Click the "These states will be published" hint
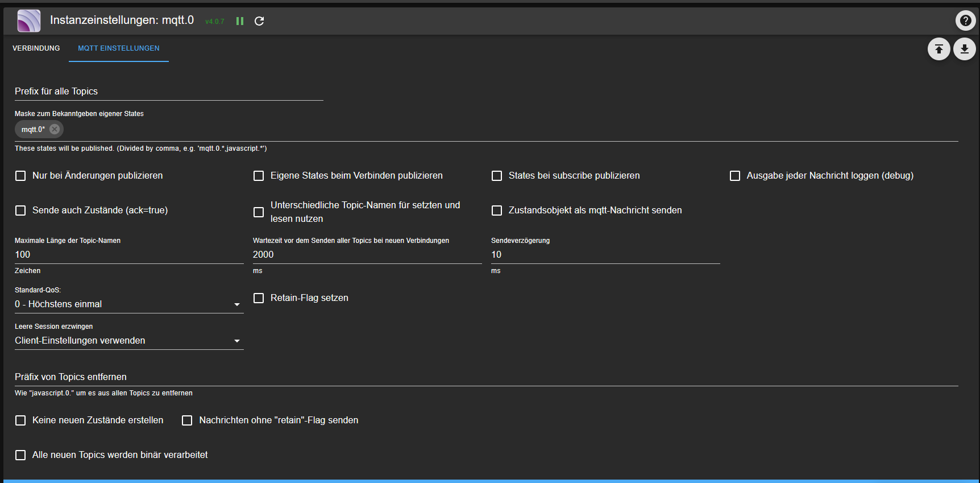The height and width of the screenshot is (483, 980). coord(141,148)
